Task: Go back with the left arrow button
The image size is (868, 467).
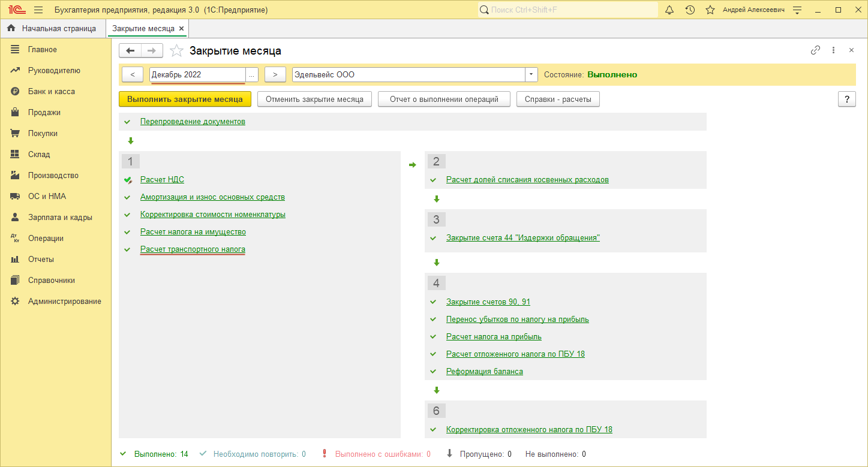Action: coord(130,51)
